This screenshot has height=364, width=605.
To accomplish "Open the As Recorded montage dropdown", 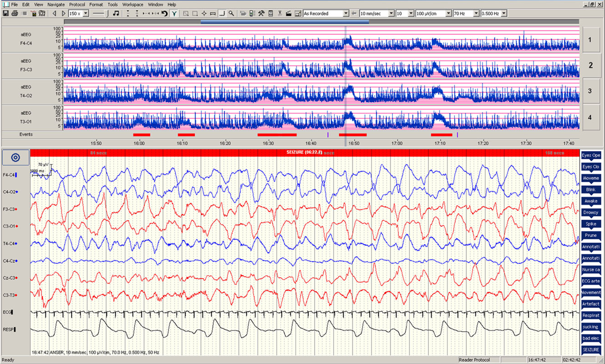I will [x=346, y=14].
